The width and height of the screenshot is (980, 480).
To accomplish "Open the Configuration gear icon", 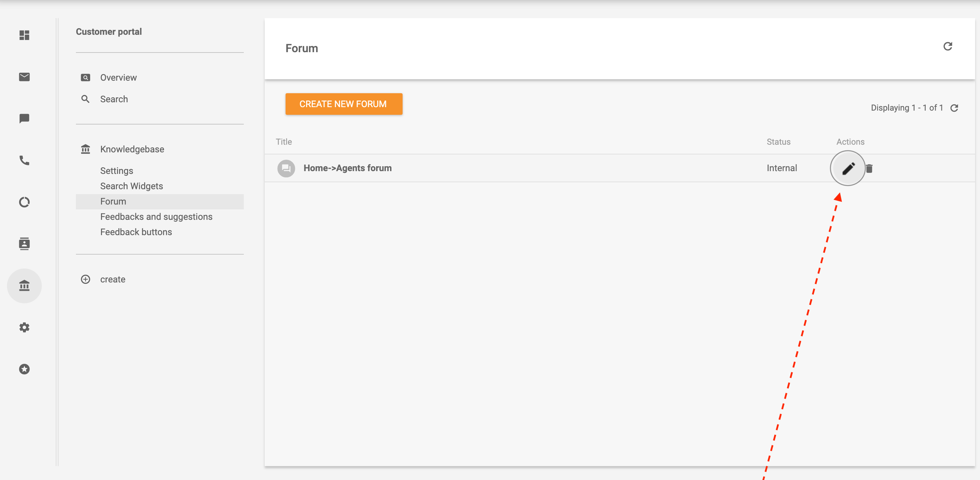I will (x=24, y=327).
